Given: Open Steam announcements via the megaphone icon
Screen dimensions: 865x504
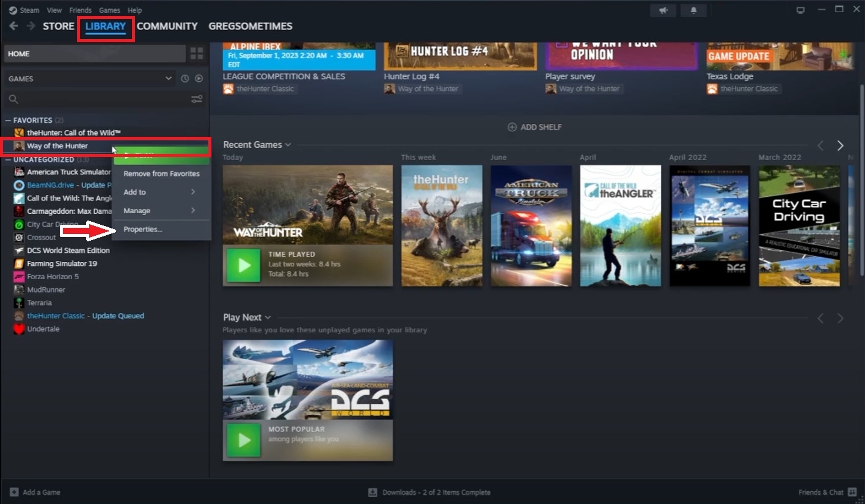Looking at the screenshot, I should coord(663,10).
